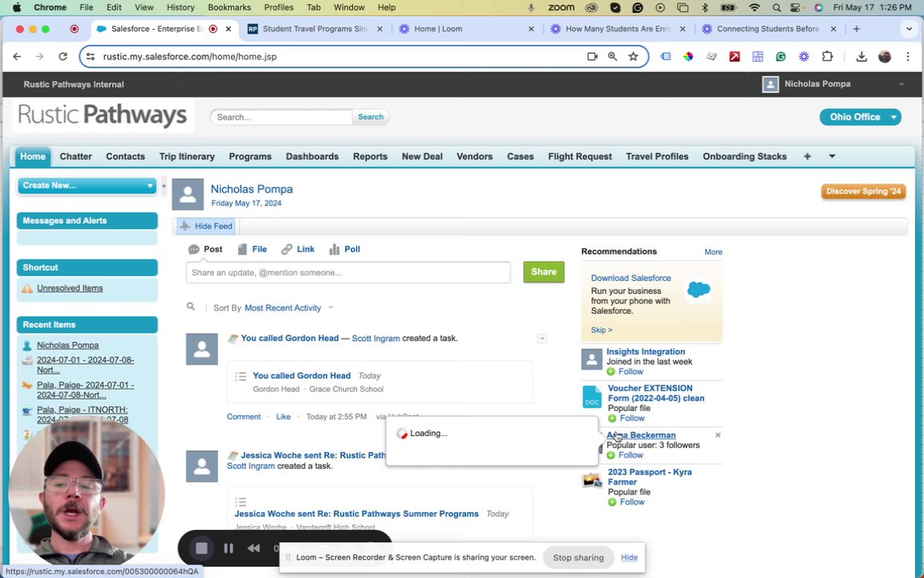The image size is (924, 578).
Task: Open the Ohio Office app dropdown
Action: click(x=861, y=116)
